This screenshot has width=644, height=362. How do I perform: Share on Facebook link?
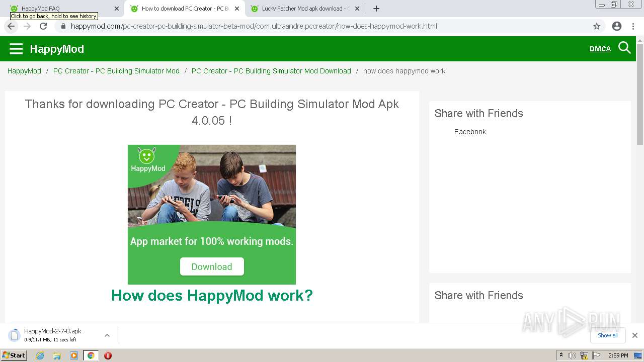point(470,132)
